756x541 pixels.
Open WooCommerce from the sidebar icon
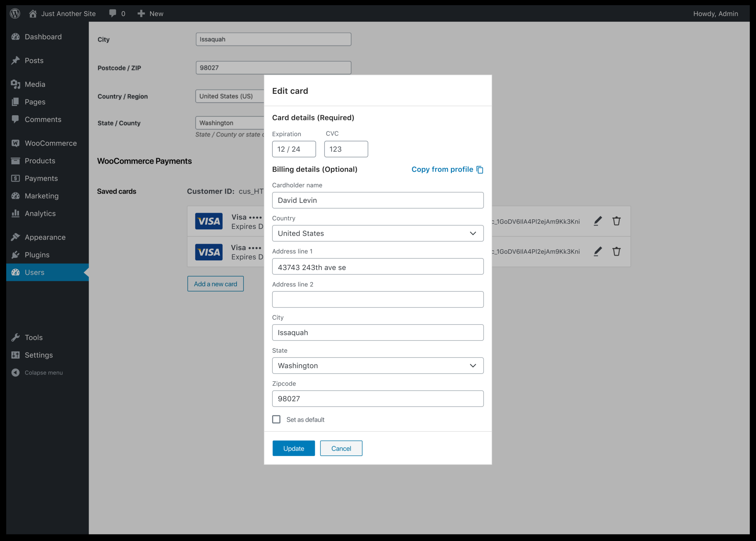point(15,143)
